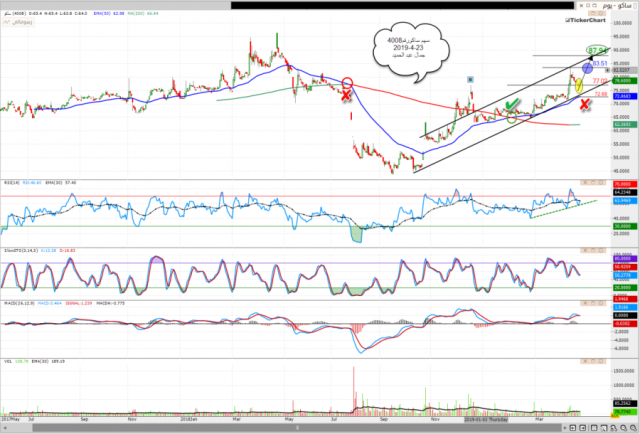640x434 pixels.
Task: Click the 78.6000 green price tag on axis
Action: (x=624, y=81)
